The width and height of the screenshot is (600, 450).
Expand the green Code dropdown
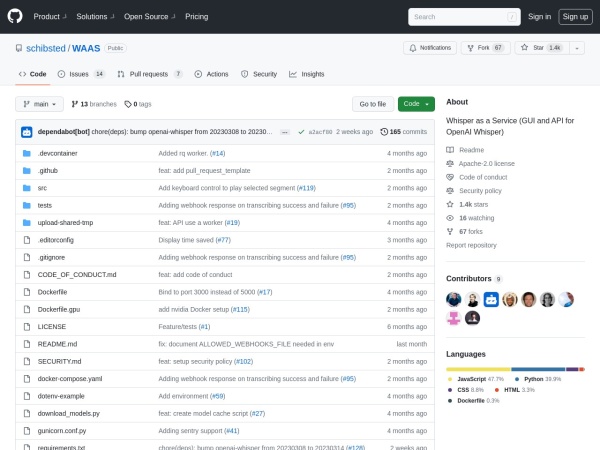click(x=416, y=104)
